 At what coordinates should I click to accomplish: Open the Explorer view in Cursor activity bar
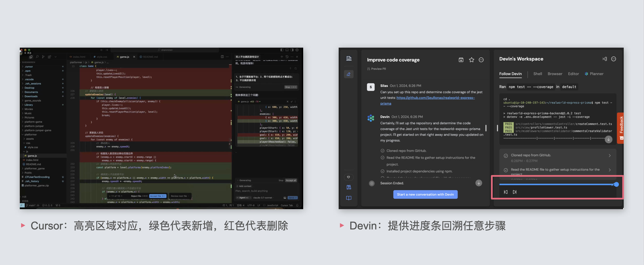(x=31, y=57)
